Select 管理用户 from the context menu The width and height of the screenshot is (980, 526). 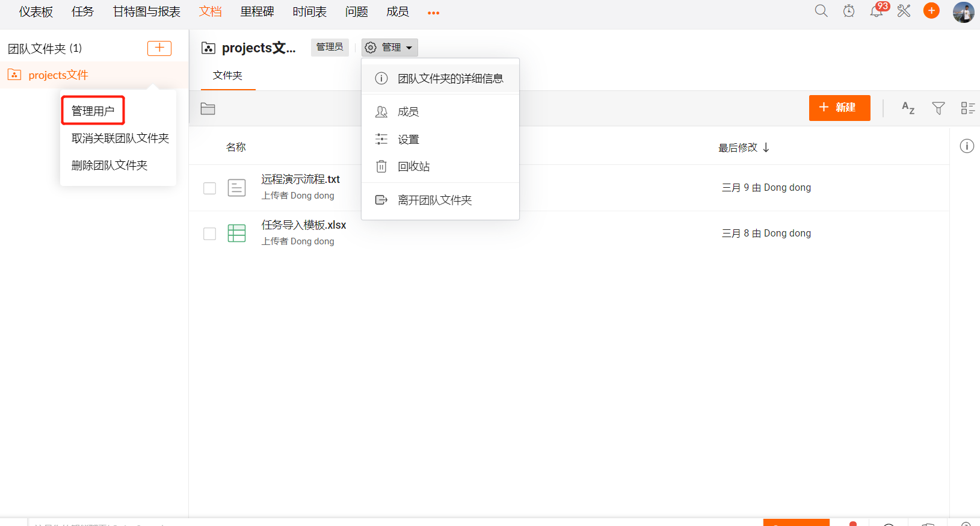pyautogui.click(x=93, y=111)
